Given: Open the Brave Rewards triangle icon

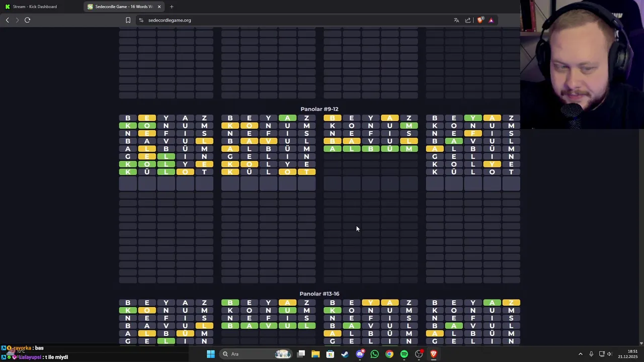Looking at the screenshot, I should click(x=491, y=20).
